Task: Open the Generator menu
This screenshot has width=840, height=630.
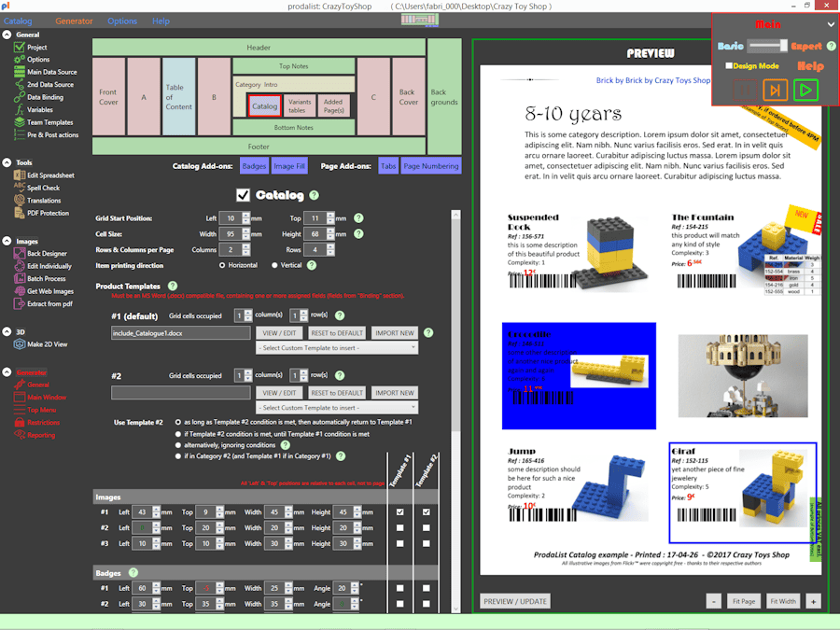Action: (74, 21)
